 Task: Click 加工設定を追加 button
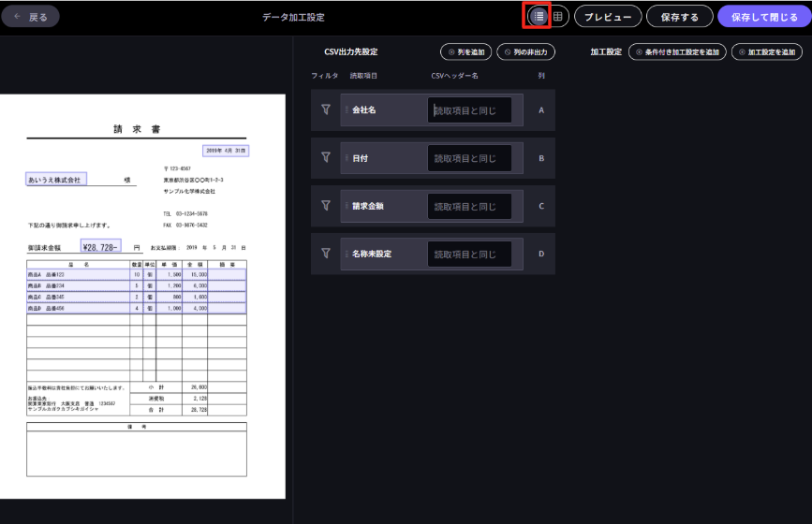766,52
